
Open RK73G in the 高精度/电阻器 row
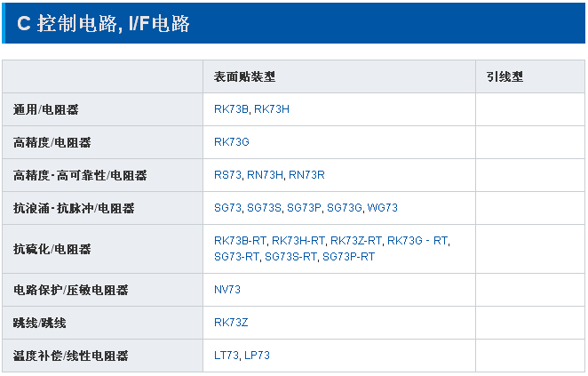pyautogui.click(x=232, y=142)
